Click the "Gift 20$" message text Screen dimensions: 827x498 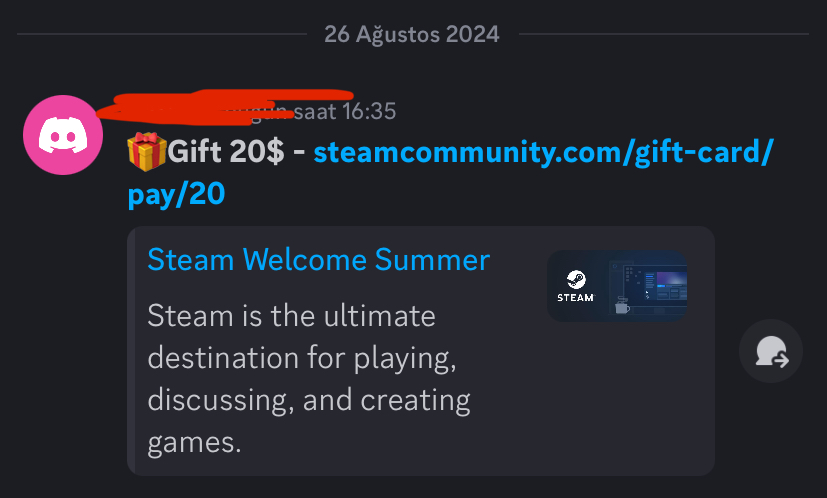click(226, 152)
